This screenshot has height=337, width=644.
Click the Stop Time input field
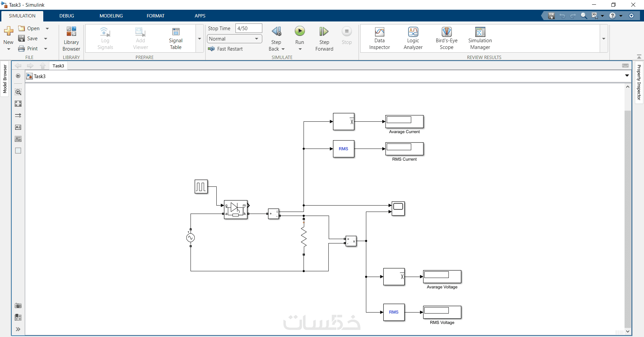point(249,29)
